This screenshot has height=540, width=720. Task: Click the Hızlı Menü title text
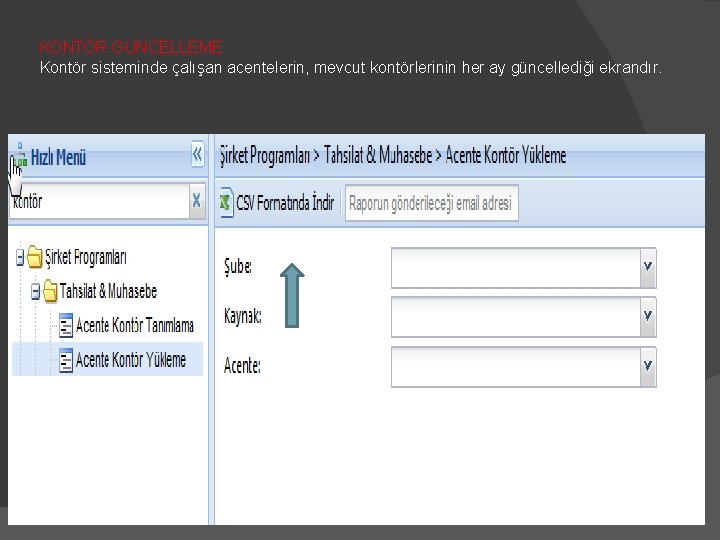tap(58, 158)
